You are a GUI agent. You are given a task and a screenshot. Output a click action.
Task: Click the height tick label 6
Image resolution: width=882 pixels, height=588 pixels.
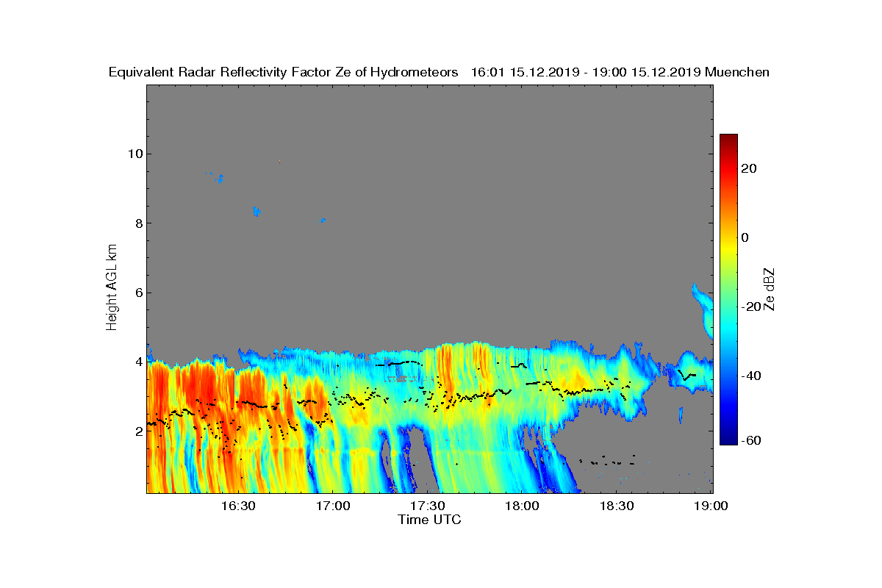(137, 293)
